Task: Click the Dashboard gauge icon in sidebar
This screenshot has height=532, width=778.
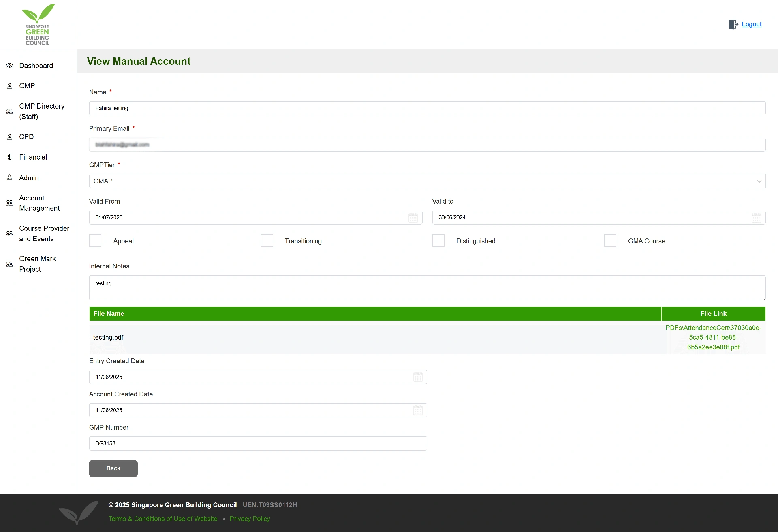Action: pyautogui.click(x=10, y=66)
